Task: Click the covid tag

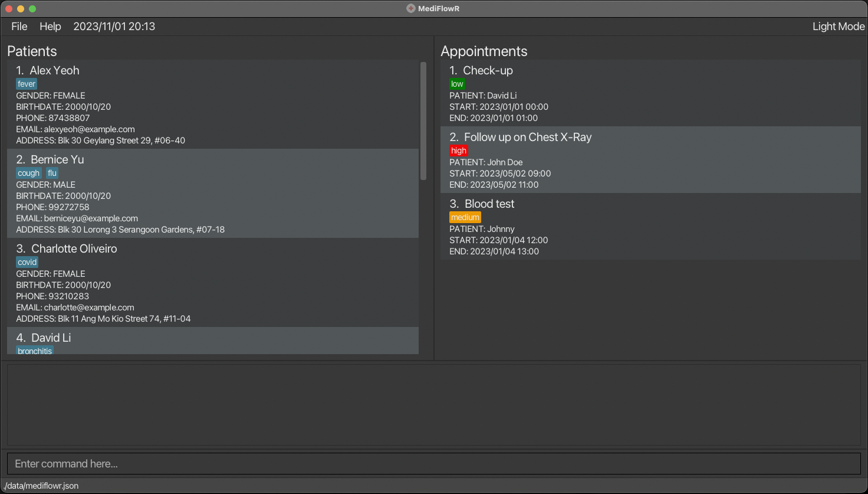Action: coord(27,262)
